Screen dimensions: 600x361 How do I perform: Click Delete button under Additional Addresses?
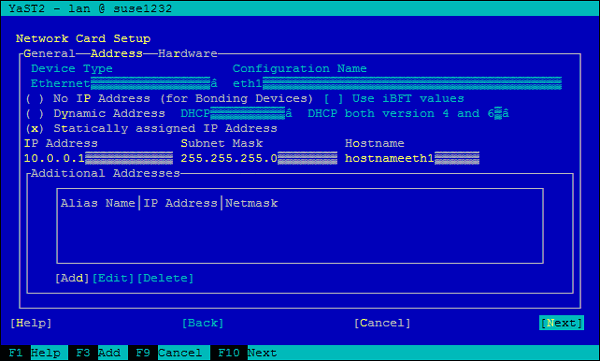click(165, 278)
